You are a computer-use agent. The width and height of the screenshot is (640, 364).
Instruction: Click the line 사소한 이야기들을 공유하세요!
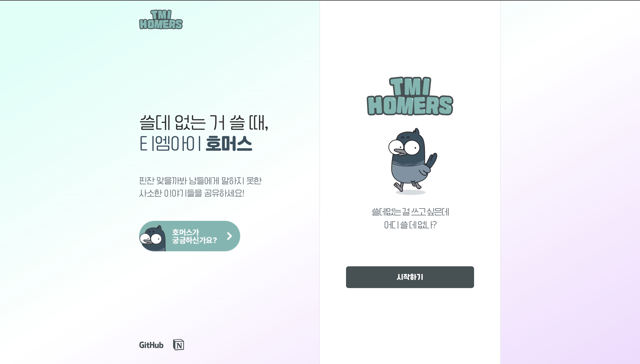coord(192,193)
